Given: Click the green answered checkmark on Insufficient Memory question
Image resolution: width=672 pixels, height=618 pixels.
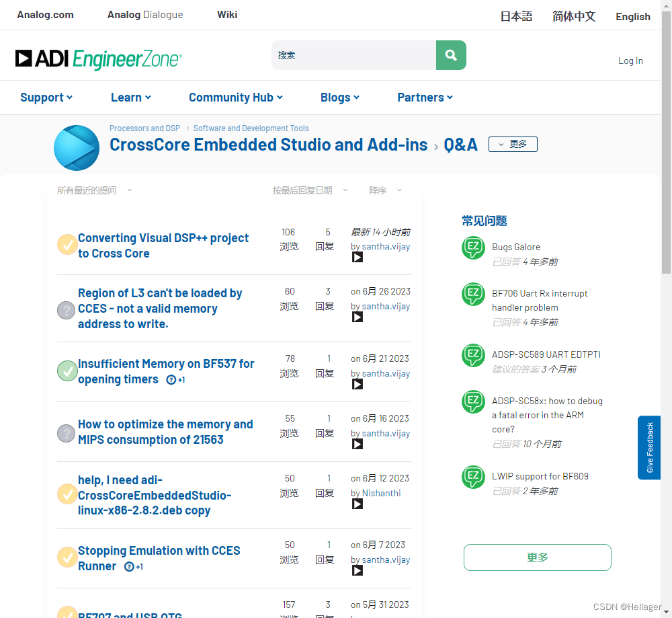Looking at the screenshot, I should click(67, 371).
